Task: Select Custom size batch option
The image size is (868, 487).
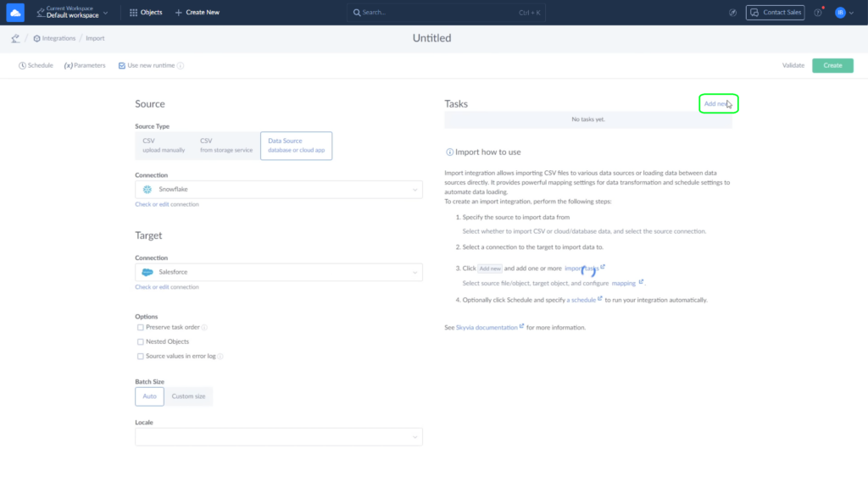Action: coord(188,396)
